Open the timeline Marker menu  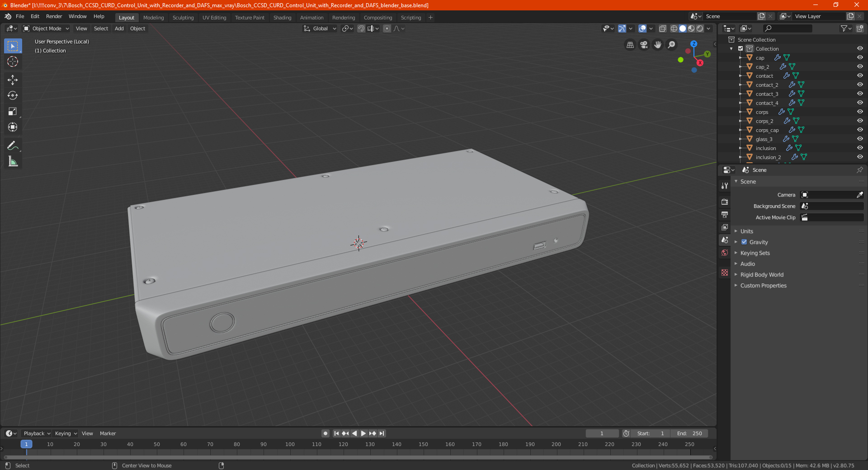[x=108, y=433]
